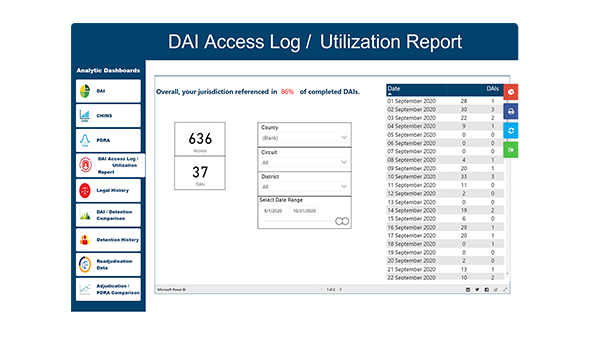This screenshot has height=360, width=590.
Task: Enter fullscreen mode in Power BI footer
Action: pos(505,290)
